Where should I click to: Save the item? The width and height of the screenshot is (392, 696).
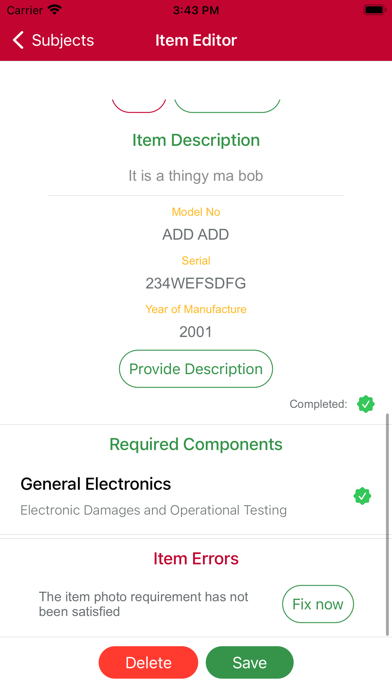coord(249,662)
